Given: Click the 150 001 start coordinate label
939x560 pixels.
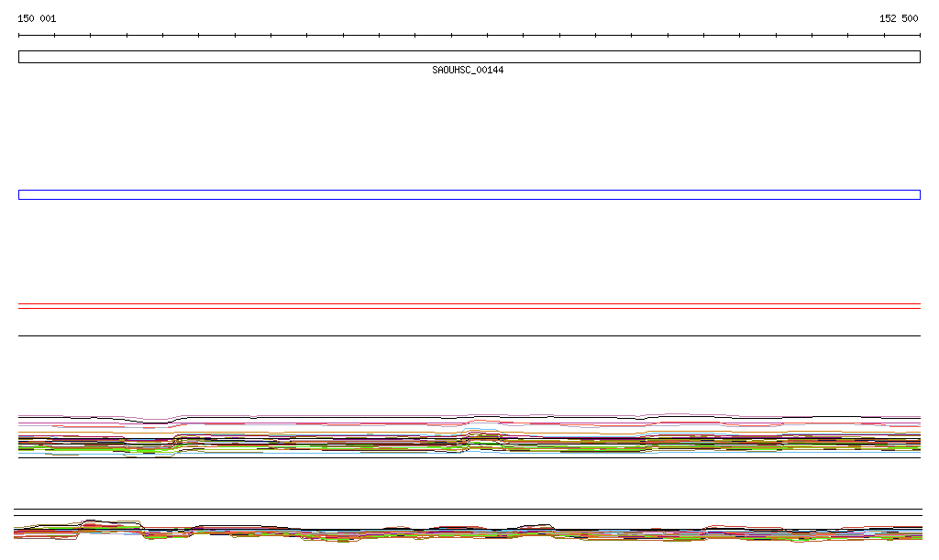Looking at the screenshot, I should tap(37, 18).
